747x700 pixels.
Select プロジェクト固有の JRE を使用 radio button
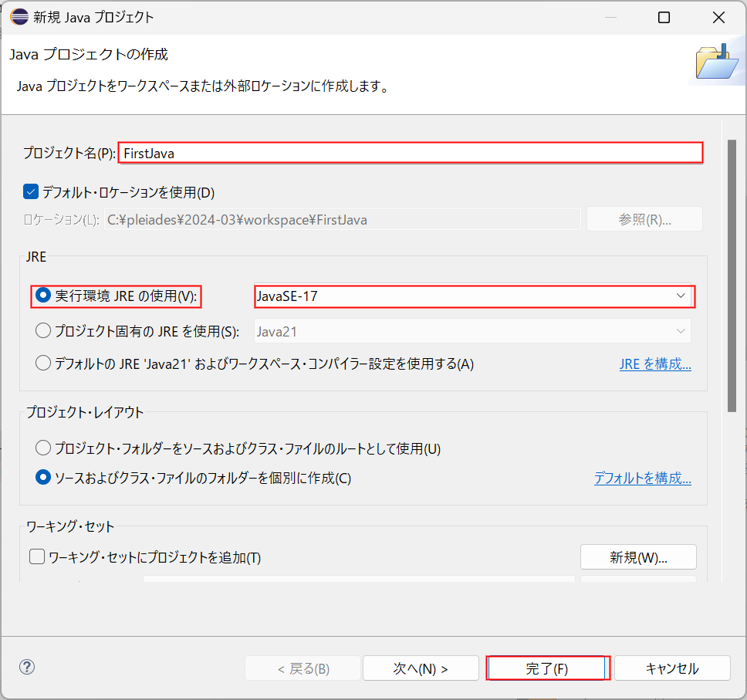pyautogui.click(x=43, y=330)
